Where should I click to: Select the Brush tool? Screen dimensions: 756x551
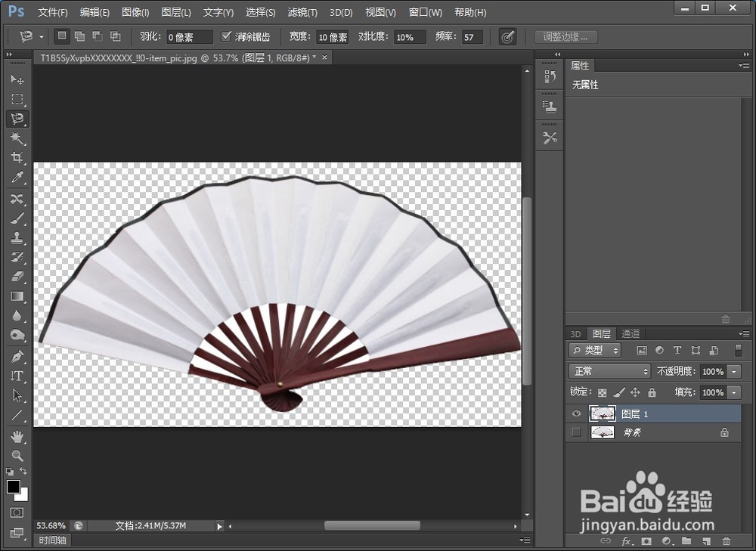pos(17,217)
